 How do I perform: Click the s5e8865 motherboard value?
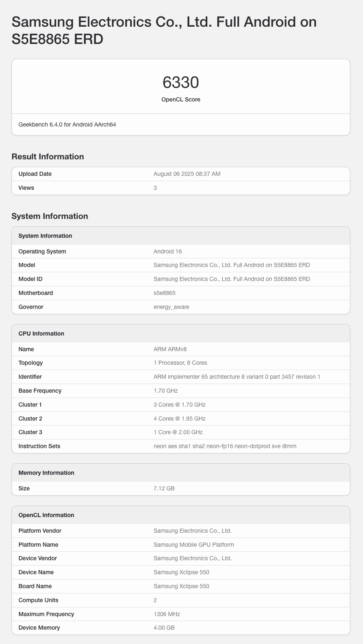(164, 293)
